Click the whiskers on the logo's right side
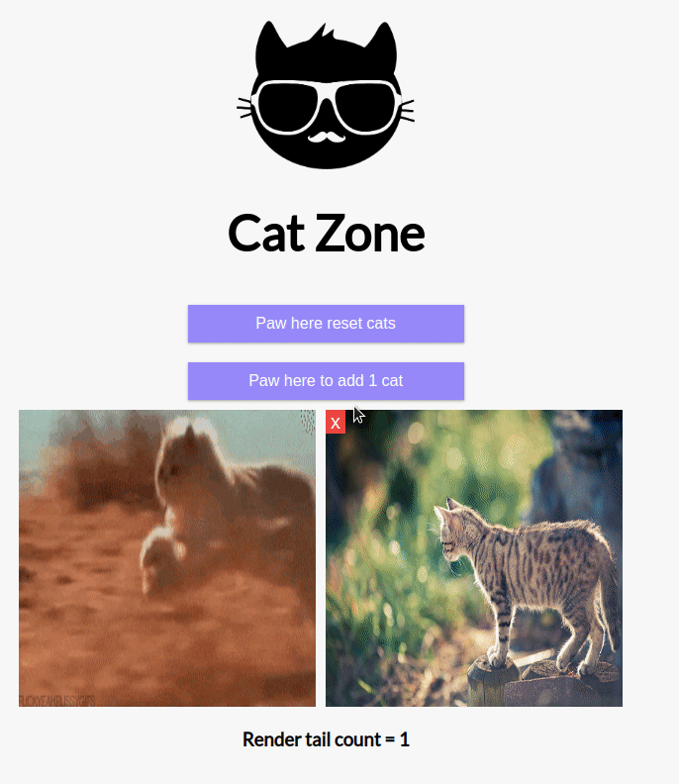 point(408,110)
